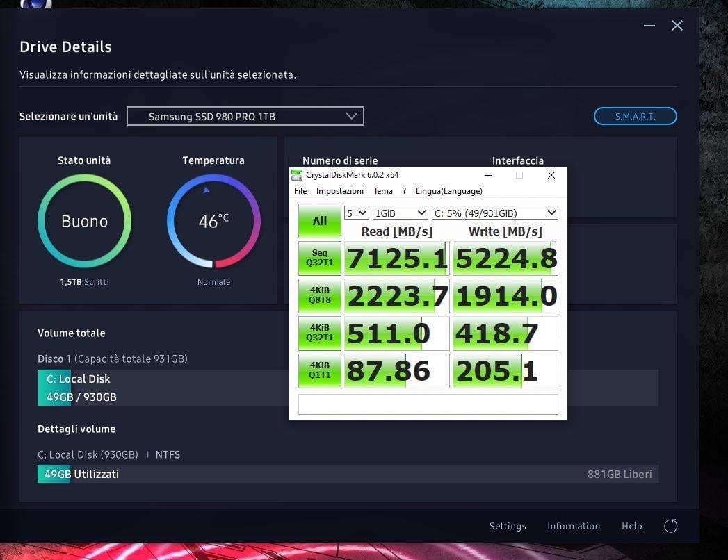Minimize the Samsung Magician window
The image size is (728, 560).
click(649, 26)
